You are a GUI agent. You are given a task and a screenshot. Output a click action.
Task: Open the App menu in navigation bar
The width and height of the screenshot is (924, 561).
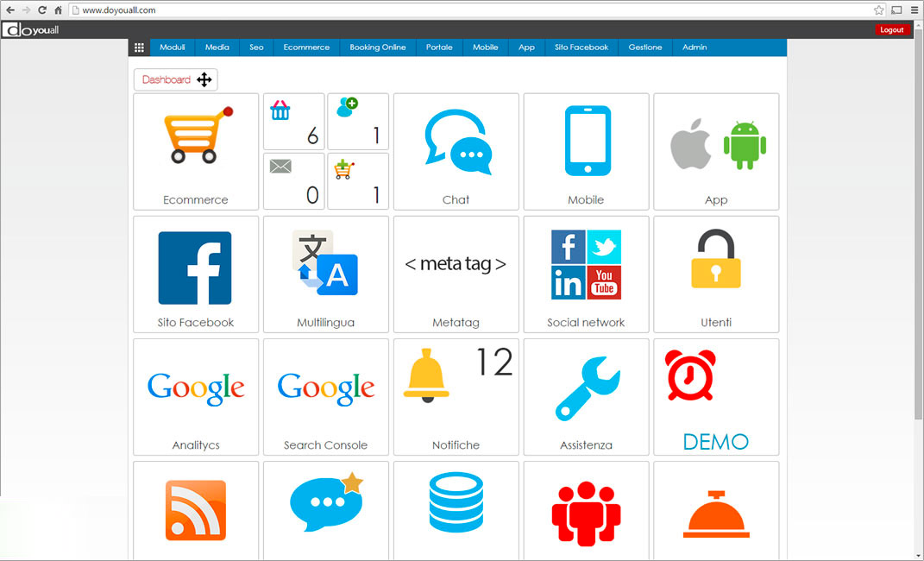[x=526, y=47]
